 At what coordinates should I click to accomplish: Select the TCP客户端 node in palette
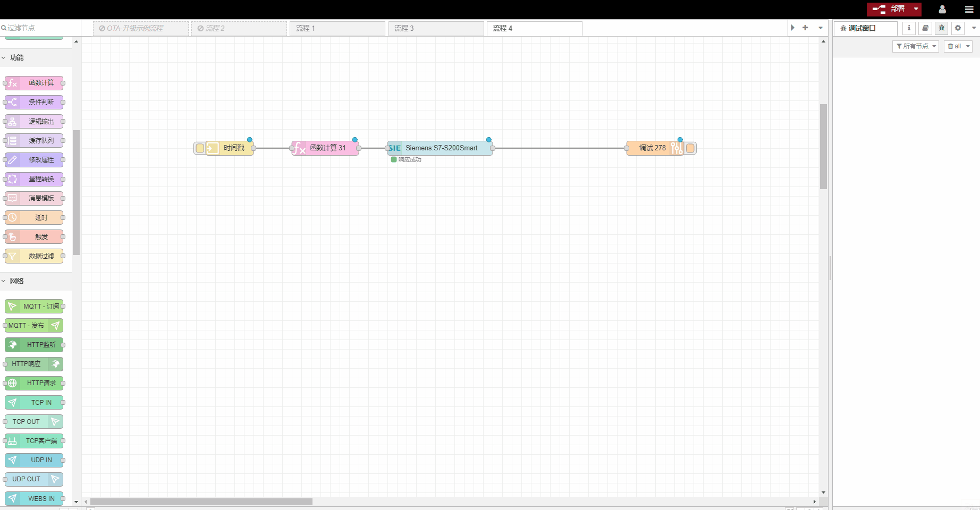(x=34, y=441)
